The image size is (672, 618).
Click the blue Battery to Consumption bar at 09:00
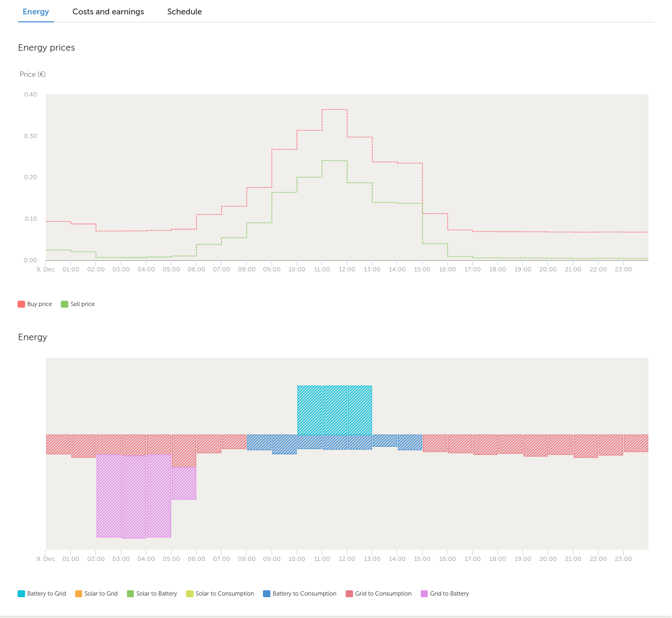pos(284,444)
